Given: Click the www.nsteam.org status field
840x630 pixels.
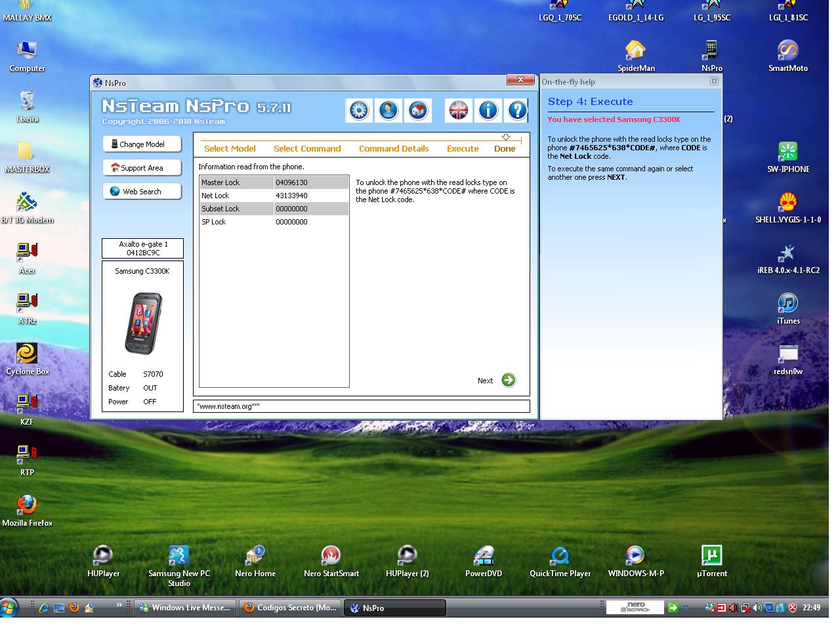Looking at the screenshot, I should [x=362, y=406].
